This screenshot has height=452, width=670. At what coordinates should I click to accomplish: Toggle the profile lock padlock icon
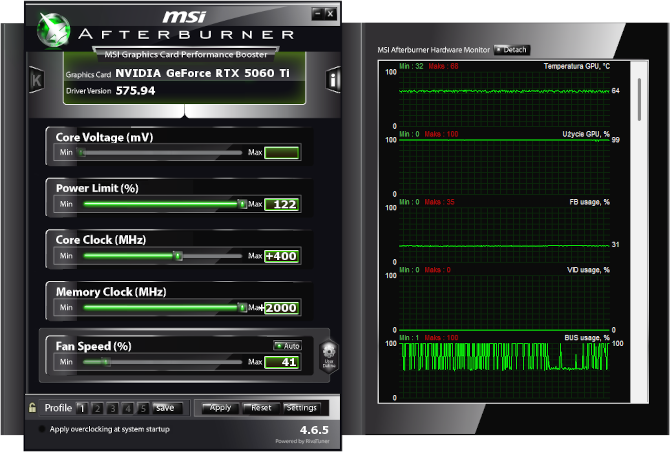(32, 408)
